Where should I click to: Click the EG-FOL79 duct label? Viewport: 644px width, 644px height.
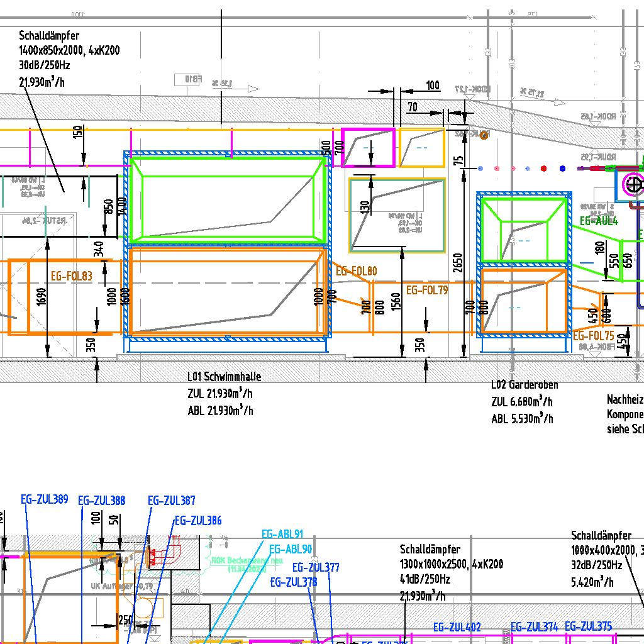(427, 291)
